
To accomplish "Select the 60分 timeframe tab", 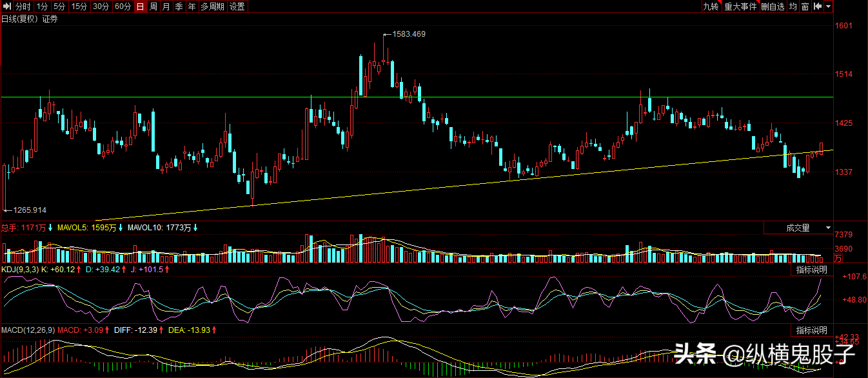I will point(122,6).
